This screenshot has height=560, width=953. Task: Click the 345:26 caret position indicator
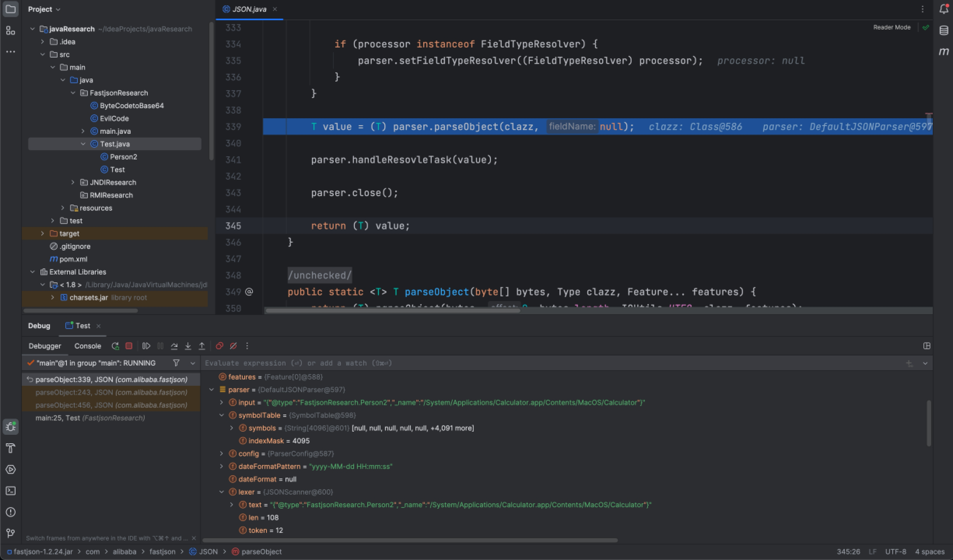(848, 551)
